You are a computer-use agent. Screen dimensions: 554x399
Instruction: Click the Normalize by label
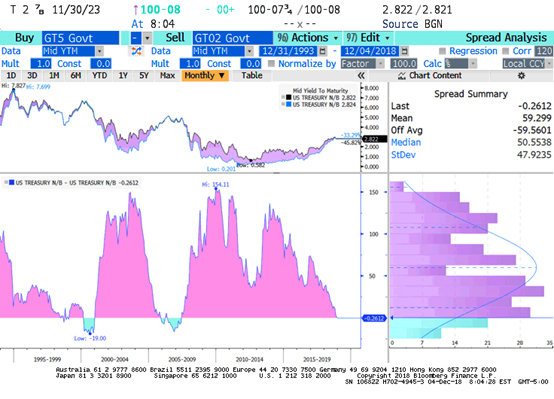coord(307,64)
